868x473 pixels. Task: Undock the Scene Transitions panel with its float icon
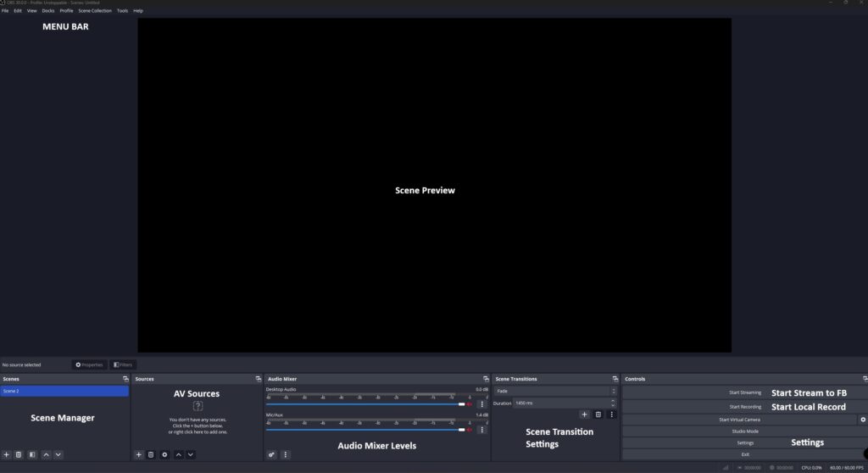pos(615,379)
